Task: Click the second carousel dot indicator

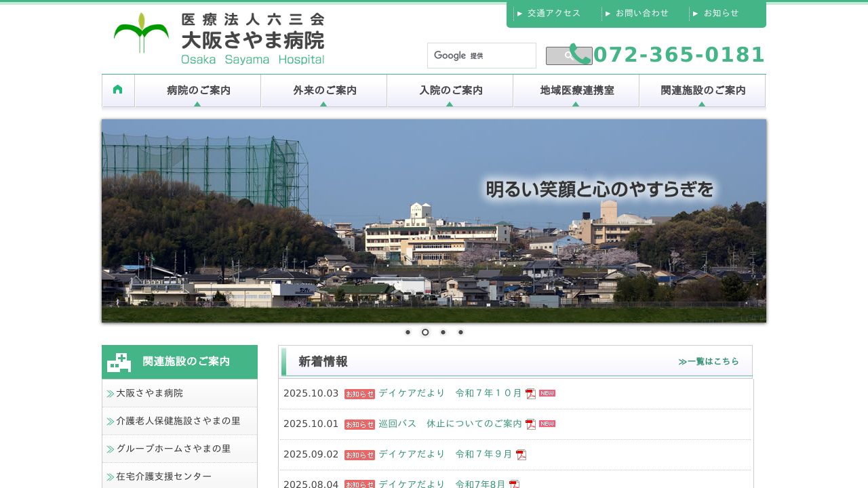Action: coord(425,332)
